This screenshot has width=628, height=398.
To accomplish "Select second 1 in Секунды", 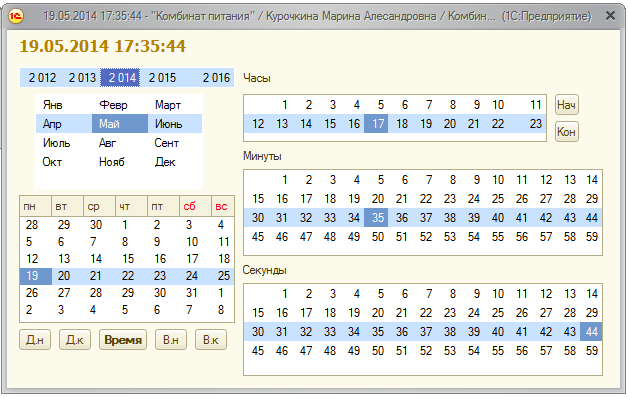I will coord(285,294).
